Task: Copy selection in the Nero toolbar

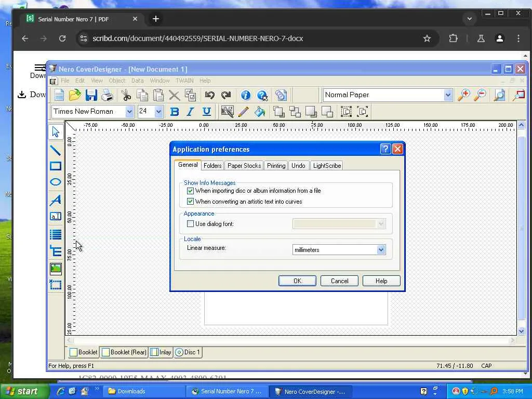Action: coord(142,95)
